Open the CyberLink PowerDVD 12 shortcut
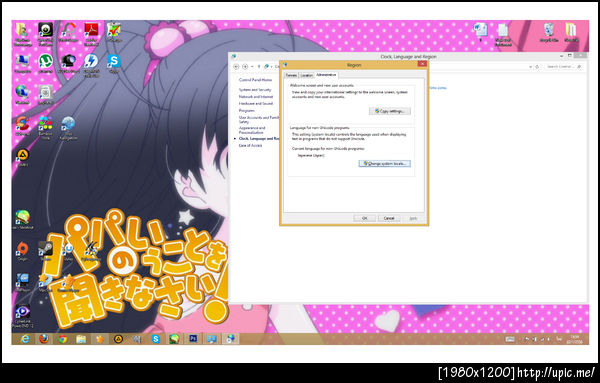 click(23, 316)
